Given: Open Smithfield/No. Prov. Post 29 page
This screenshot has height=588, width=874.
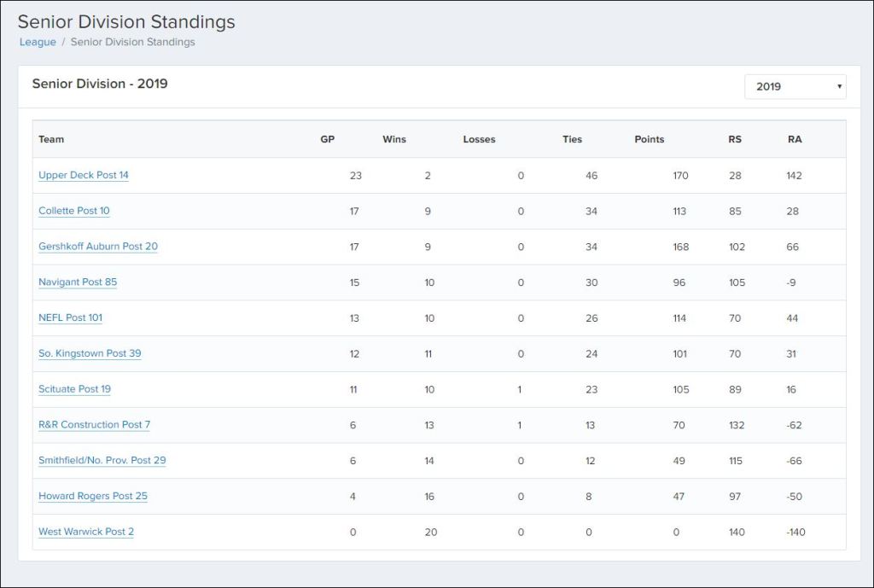Looking at the screenshot, I should click(102, 461).
